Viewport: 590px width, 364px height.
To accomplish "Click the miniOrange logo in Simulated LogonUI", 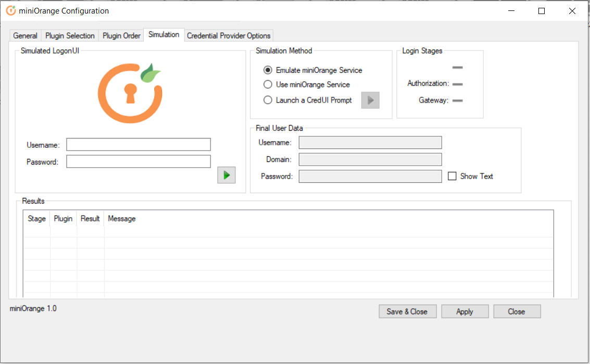I will pyautogui.click(x=130, y=93).
